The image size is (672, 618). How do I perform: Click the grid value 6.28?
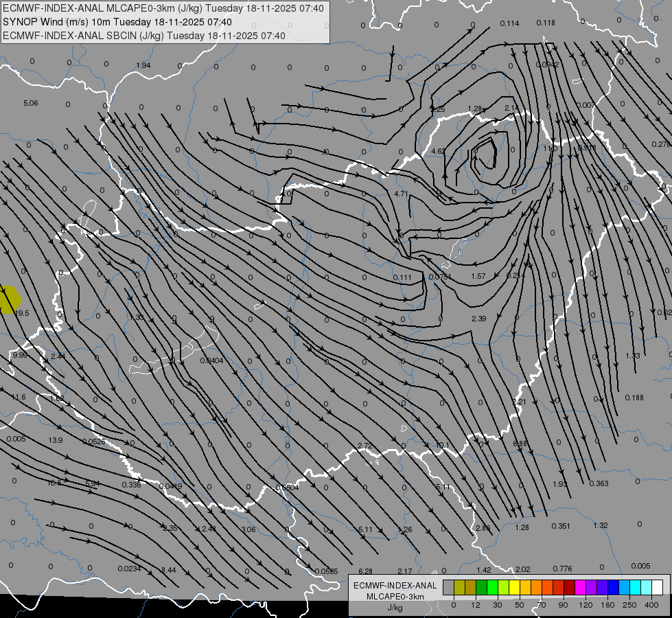(366, 571)
